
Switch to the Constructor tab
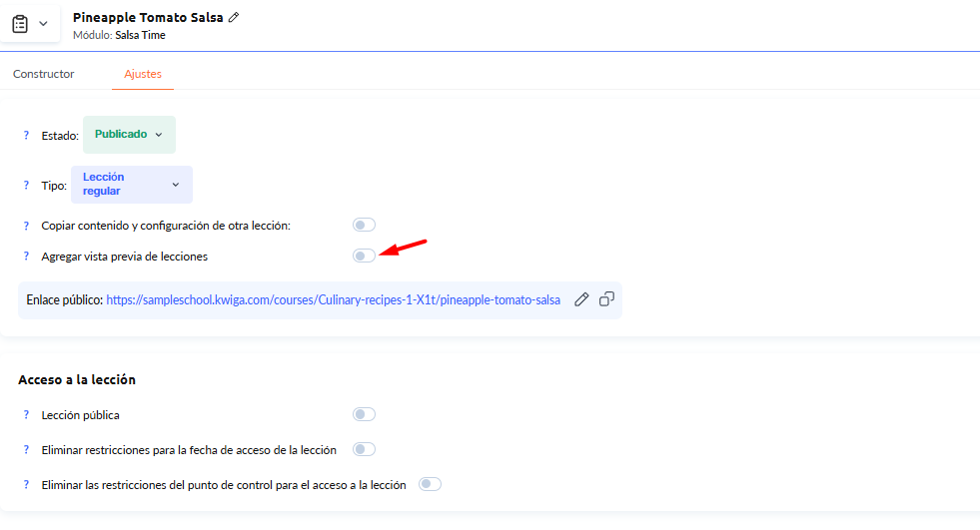(44, 74)
